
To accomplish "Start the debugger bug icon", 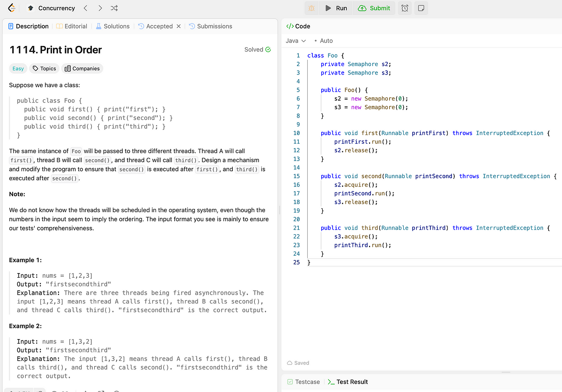I will point(311,8).
